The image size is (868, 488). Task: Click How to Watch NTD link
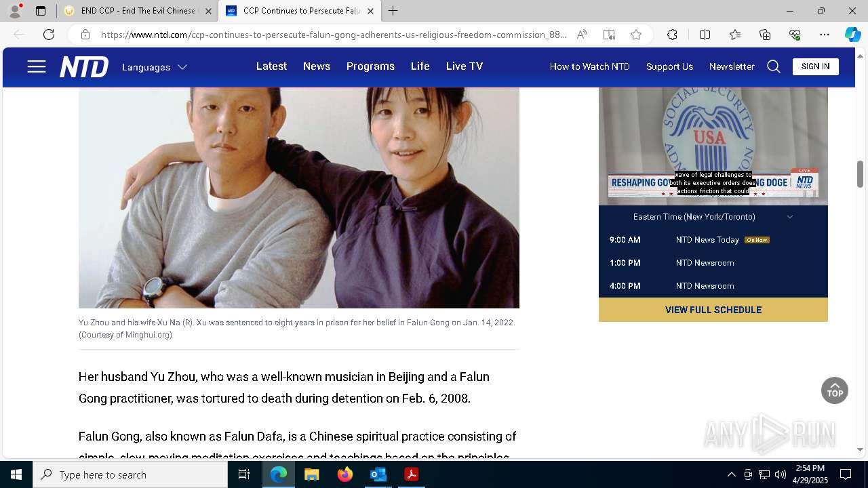point(590,66)
